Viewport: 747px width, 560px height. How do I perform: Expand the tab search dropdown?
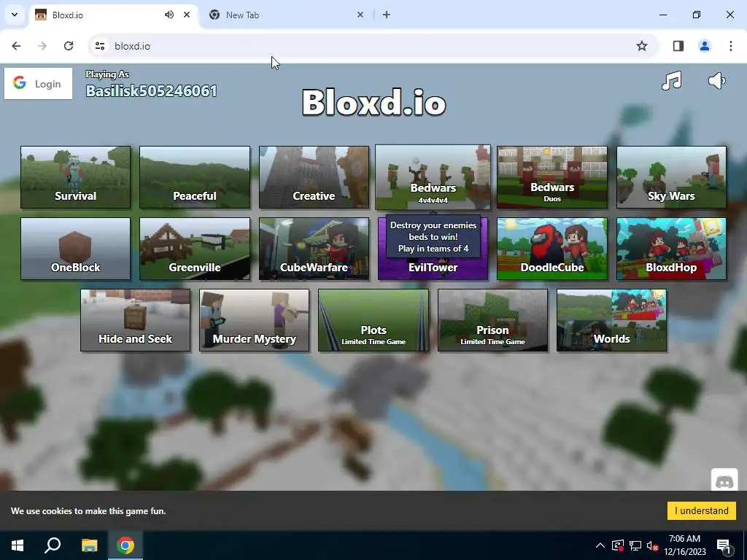point(15,15)
